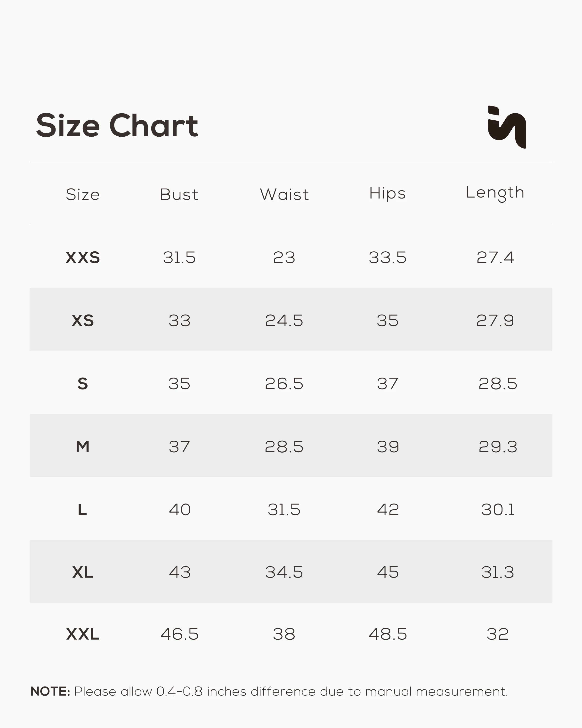Click the Size Chart title
This screenshot has width=582, height=728.
117,126
